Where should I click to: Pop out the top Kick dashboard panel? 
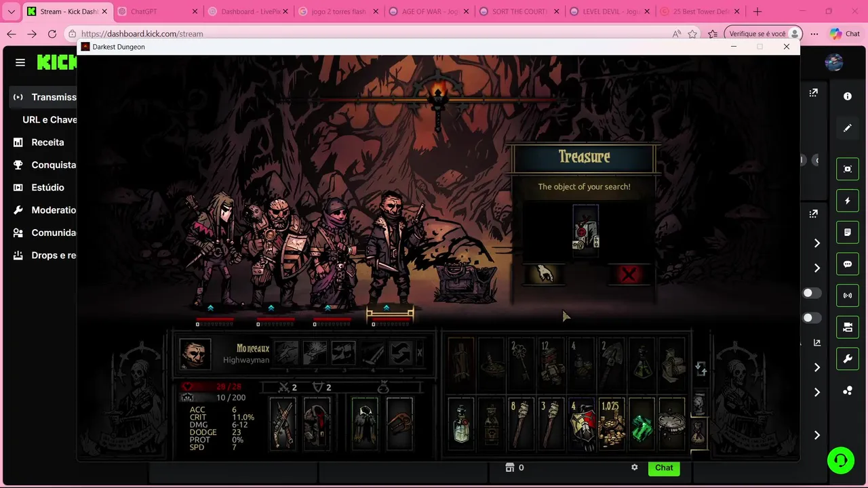pos(813,93)
